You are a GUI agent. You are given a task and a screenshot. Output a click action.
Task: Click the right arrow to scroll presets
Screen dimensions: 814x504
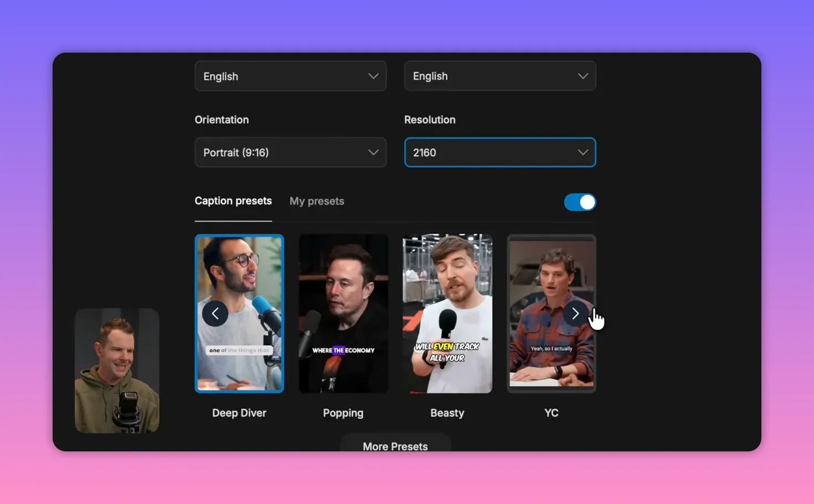pyautogui.click(x=575, y=313)
